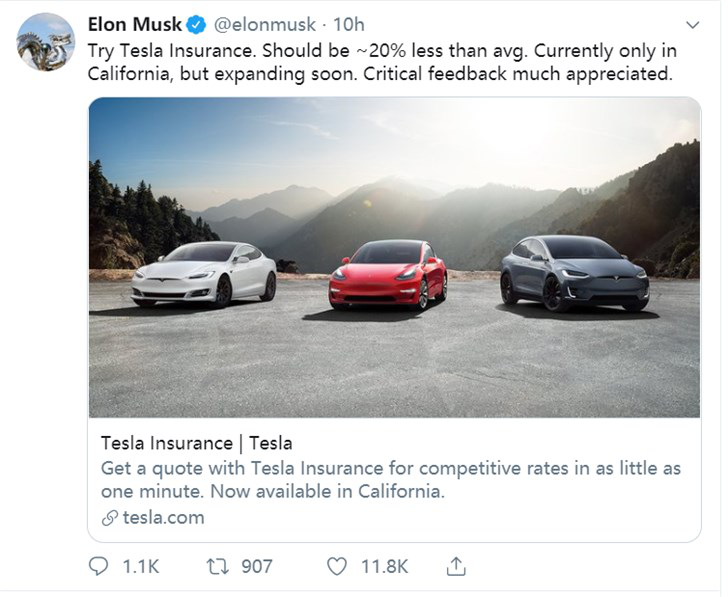Like the tweet with the heart icon

point(337,566)
